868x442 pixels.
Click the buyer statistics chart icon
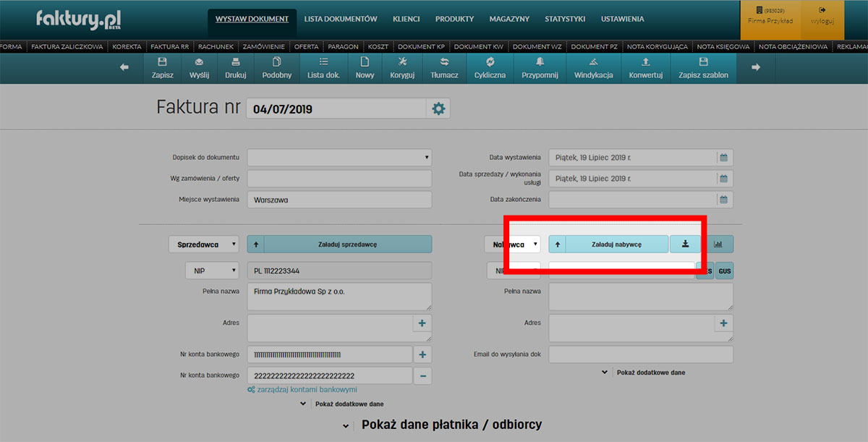718,245
